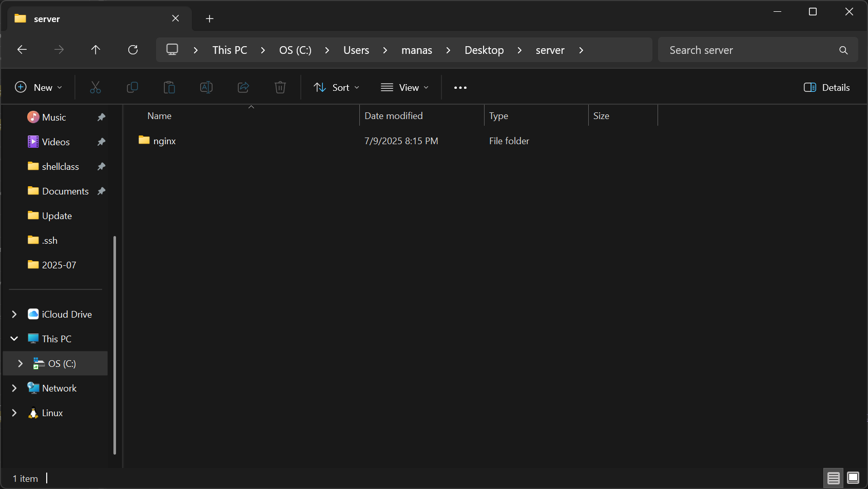Go to Desktop breadcrumb
The image size is (868, 489).
click(484, 50)
